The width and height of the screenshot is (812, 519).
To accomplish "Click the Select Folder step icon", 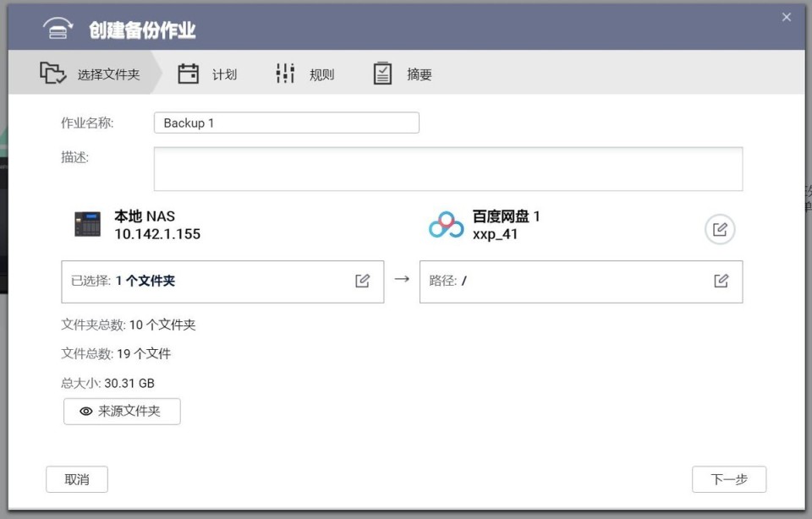I will 52,73.
